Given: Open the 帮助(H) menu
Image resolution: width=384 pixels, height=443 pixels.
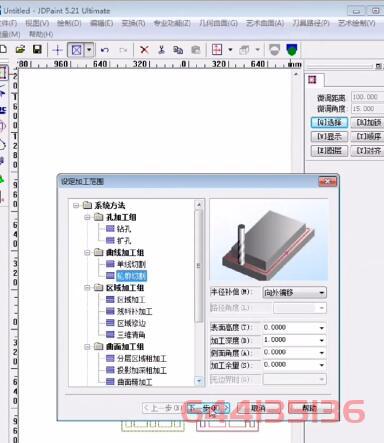Looking at the screenshot, I should [x=41, y=34].
